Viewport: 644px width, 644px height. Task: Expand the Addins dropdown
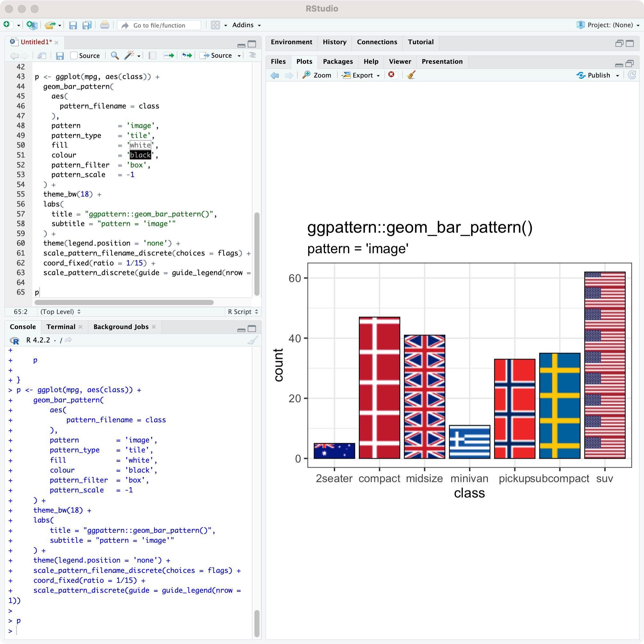246,25
